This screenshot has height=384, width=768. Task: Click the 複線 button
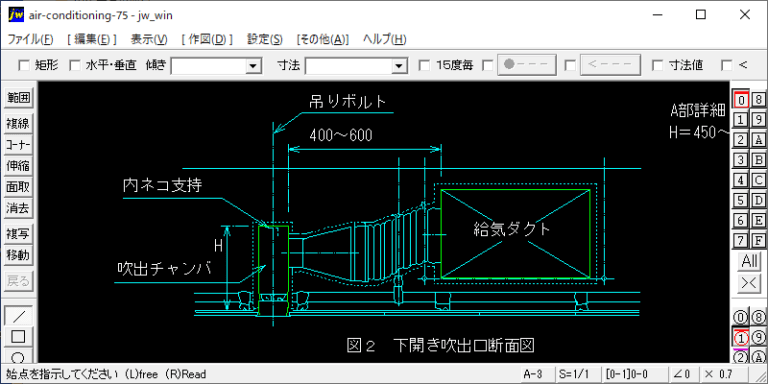pos(18,123)
